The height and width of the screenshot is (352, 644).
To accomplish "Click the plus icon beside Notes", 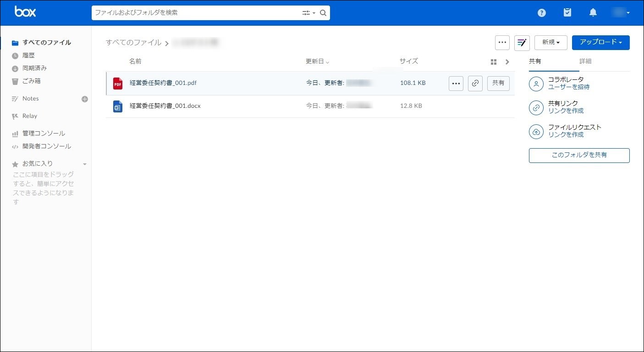I will point(85,99).
